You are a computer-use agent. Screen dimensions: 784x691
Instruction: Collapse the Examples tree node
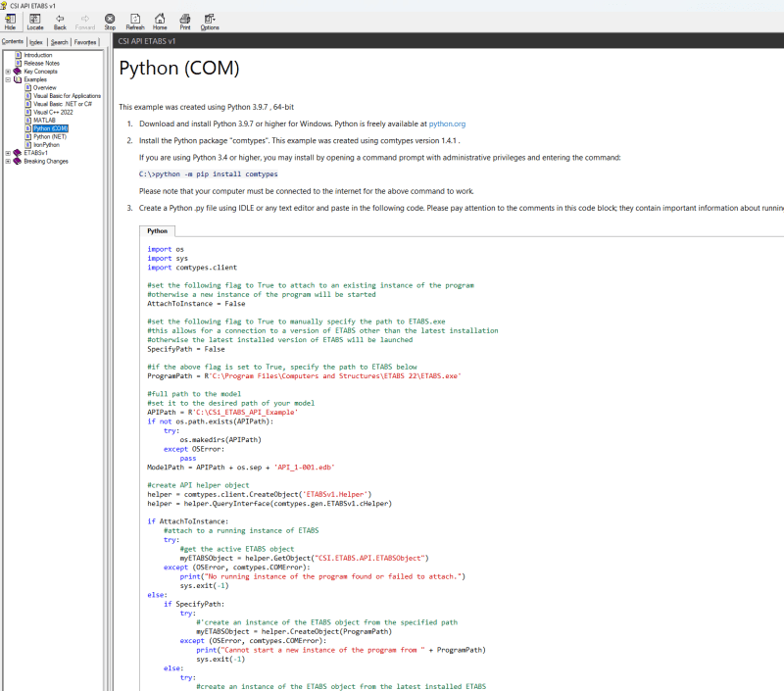coord(8,79)
